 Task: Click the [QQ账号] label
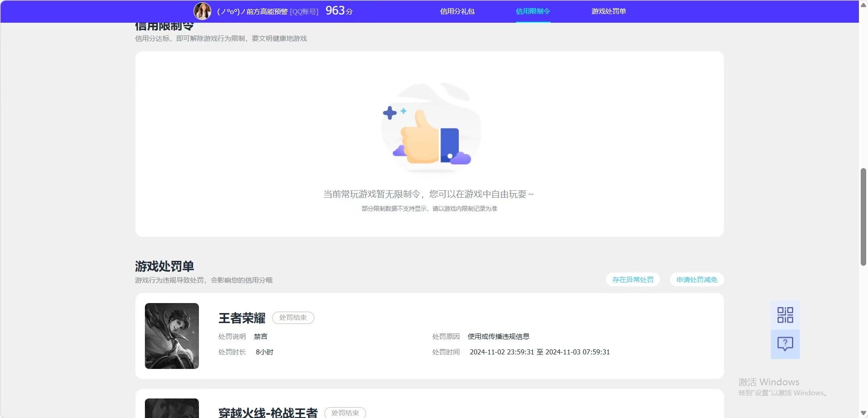[x=304, y=11]
